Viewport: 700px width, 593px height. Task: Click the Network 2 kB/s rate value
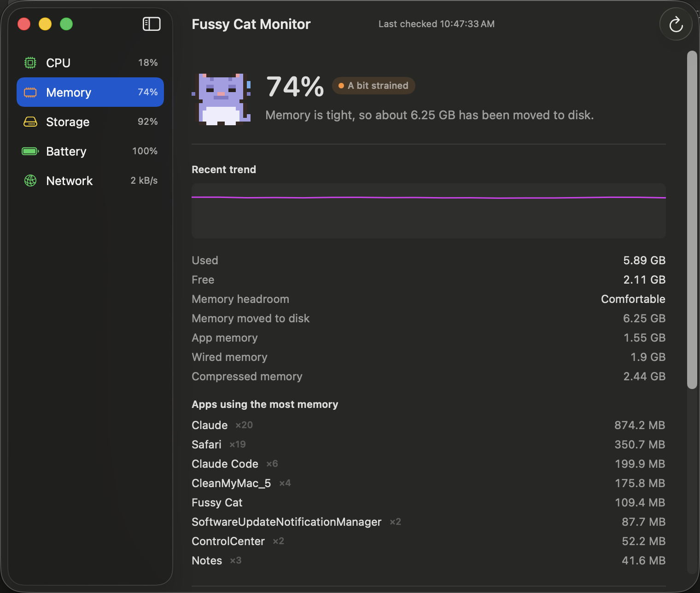click(x=144, y=180)
